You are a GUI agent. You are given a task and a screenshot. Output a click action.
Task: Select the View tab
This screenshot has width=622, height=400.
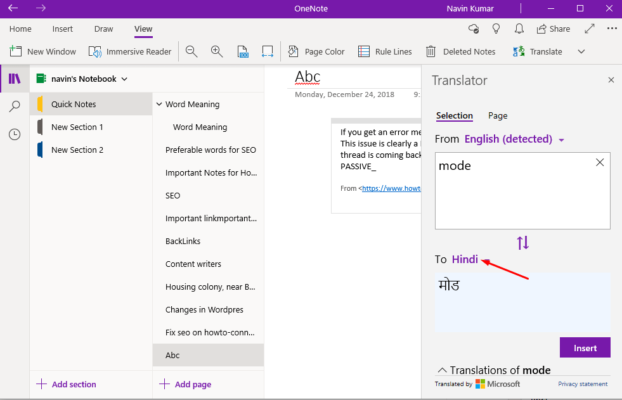coord(143,29)
